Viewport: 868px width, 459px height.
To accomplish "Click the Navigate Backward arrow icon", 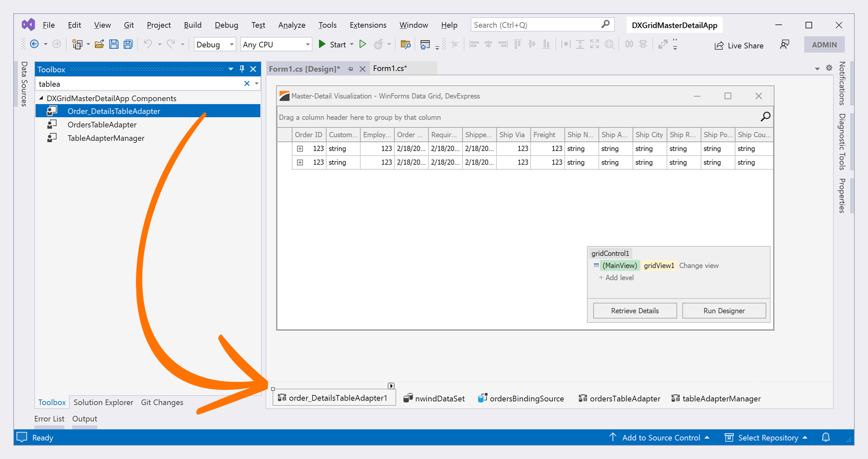I will click(34, 44).
